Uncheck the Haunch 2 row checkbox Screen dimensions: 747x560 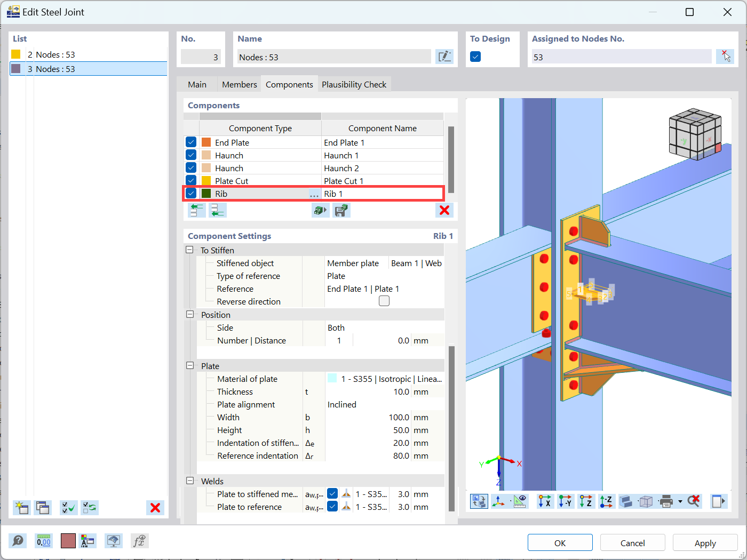191,168
